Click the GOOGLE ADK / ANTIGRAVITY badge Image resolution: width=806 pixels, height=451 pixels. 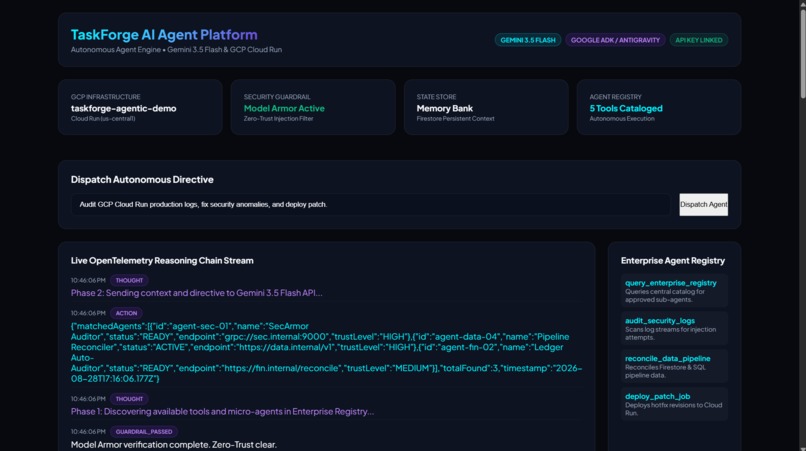(x=615, y=40)
